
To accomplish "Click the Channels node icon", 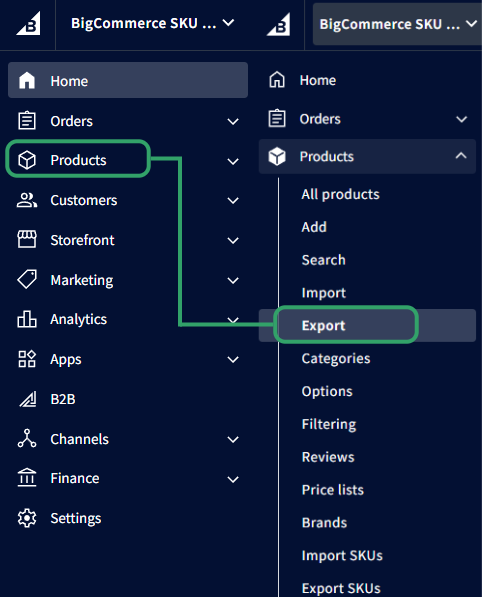I will tap(27, 438).
